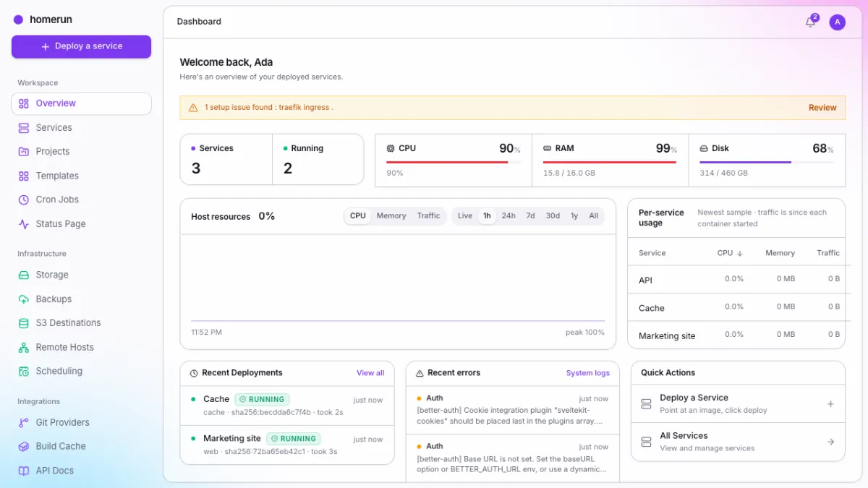Click the API row in per-service usage
This screenshot has width=868, height=488.
[x=736, y=279]
